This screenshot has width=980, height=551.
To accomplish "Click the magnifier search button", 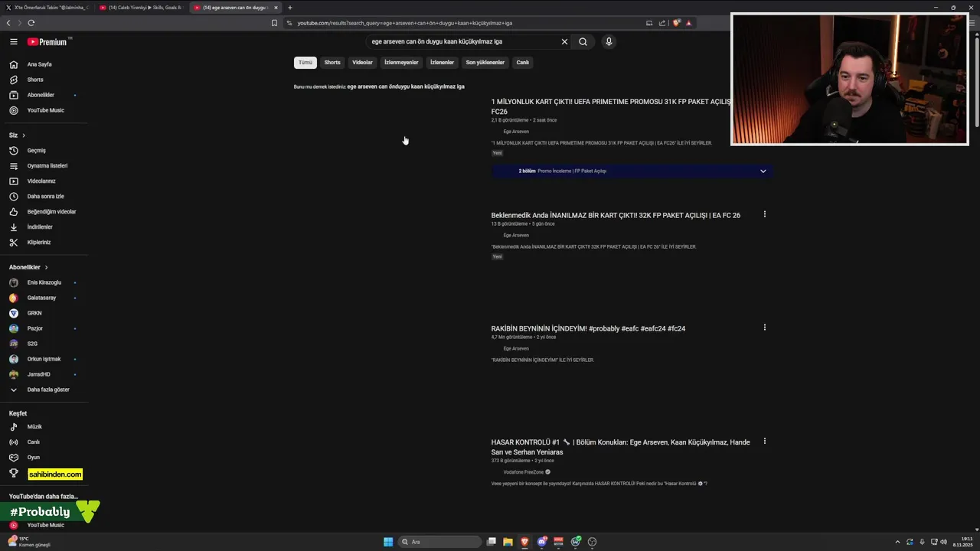I will [583, 42].
